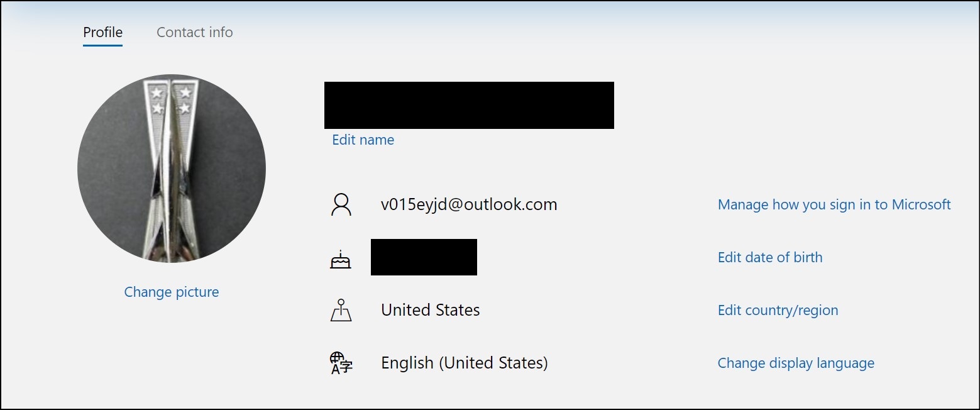Switch to the Contact info tab
Image resolution: width=980 pixels, height=410 pixels.
(195, 32)
